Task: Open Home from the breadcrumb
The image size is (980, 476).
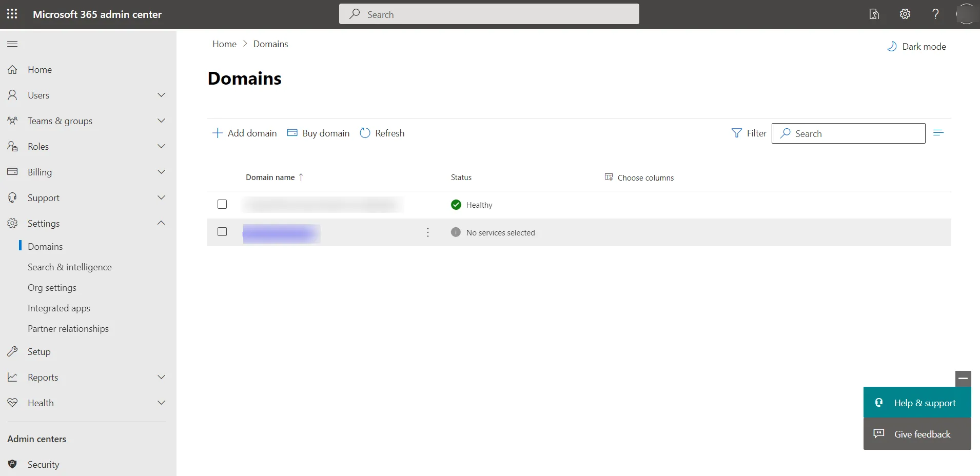Action: click(x=224, y=44)
